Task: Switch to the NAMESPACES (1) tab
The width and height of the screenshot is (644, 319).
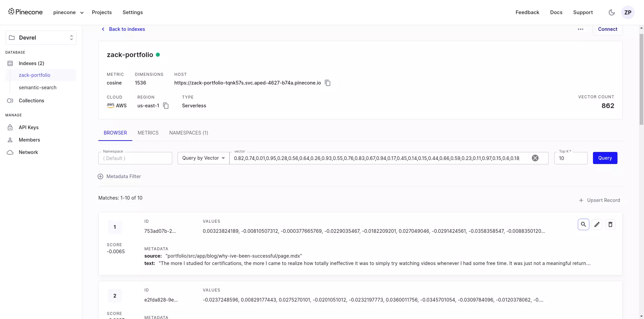Action: [x=188, y=133]
